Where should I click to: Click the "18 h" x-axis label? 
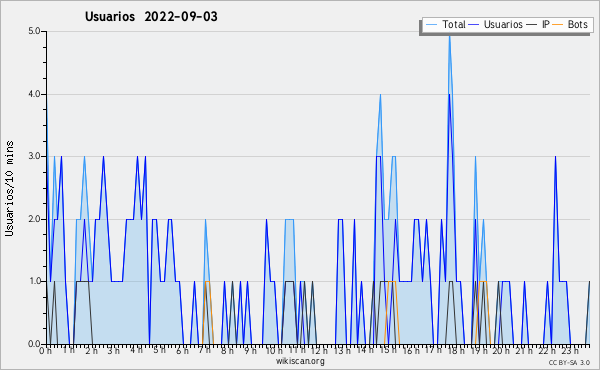click(456, 351)
